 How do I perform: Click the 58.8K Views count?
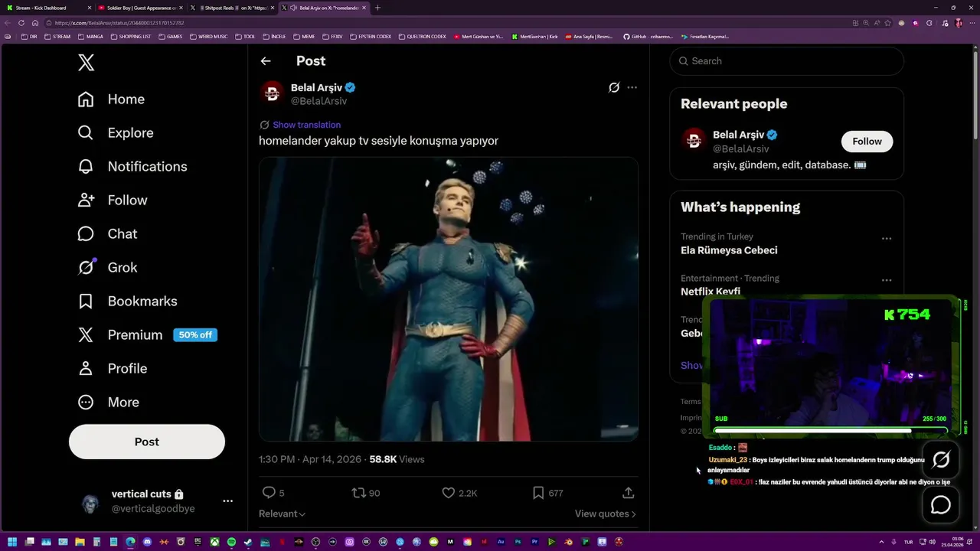tap(397, 459)
